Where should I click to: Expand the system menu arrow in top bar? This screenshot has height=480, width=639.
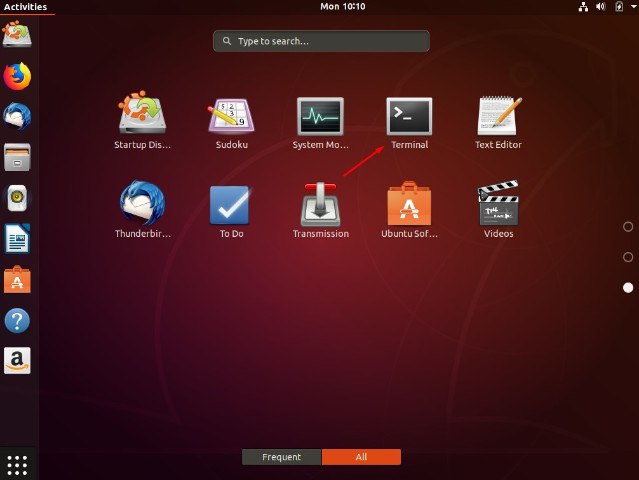[634, 6]
